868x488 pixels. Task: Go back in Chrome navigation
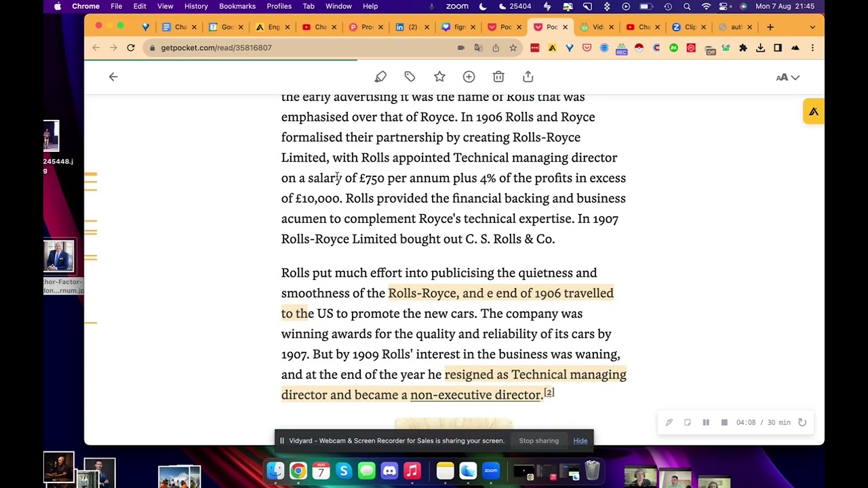(x=96, y=48)
